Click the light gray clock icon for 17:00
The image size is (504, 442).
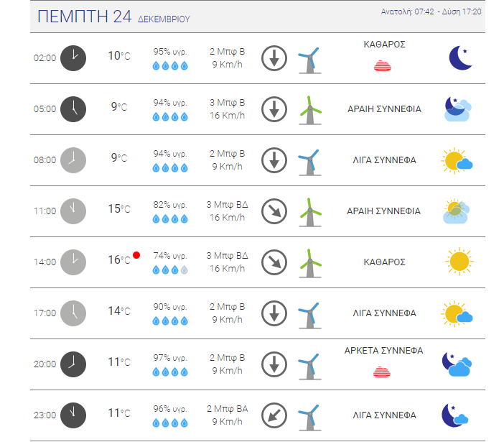(x=73, y=313)
